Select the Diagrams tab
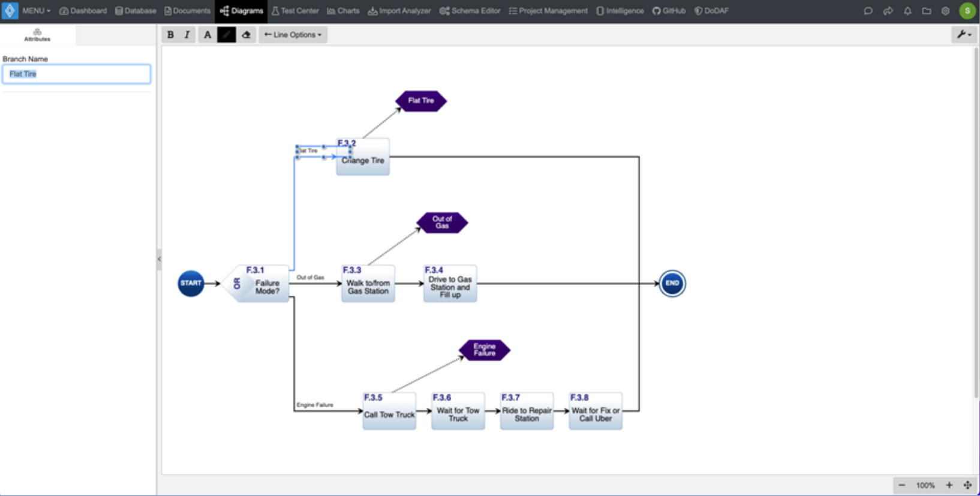 coord(241,11)
